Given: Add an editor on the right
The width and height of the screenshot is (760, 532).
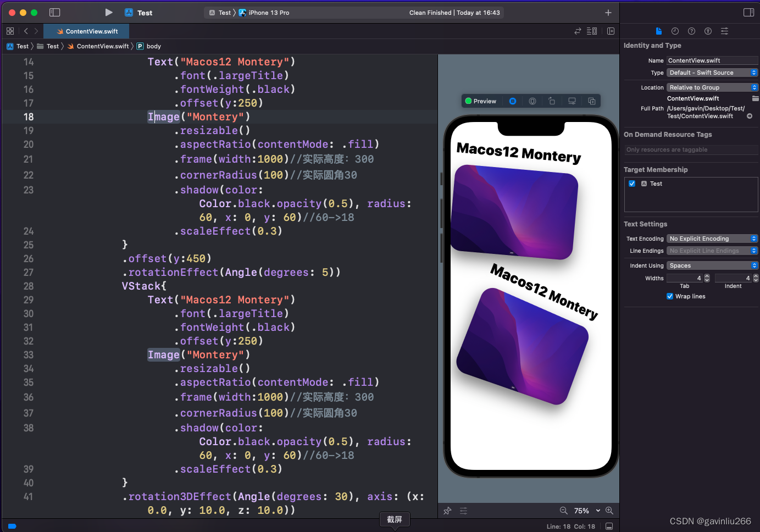Looking at the screenshot, I should click(611, 31).
